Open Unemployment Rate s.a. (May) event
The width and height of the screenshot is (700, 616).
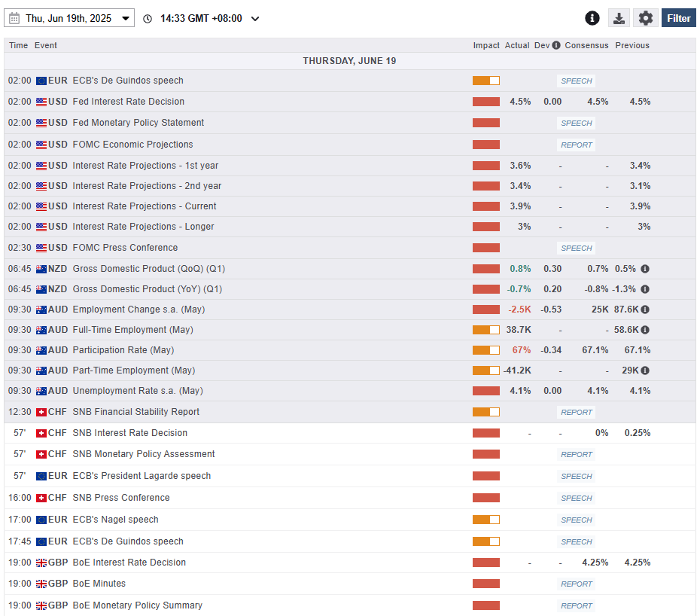138,390
